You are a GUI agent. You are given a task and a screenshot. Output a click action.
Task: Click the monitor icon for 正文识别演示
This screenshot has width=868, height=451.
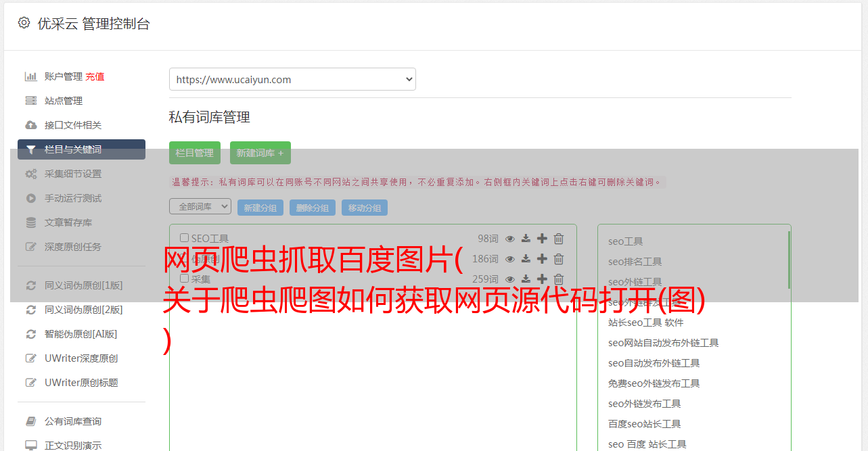point(30,446)
